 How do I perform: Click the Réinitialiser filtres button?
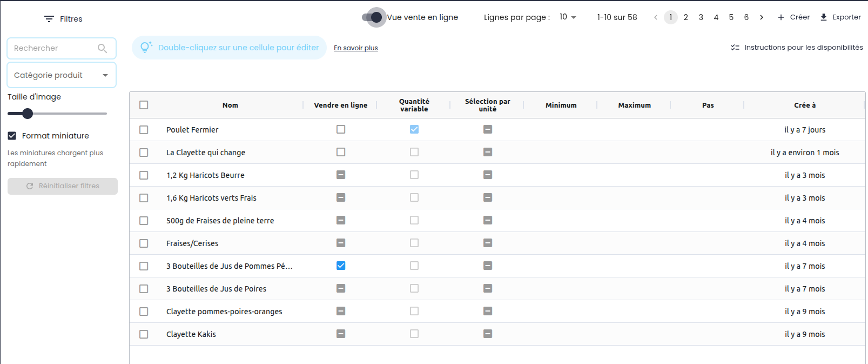(x=63, y=186)
